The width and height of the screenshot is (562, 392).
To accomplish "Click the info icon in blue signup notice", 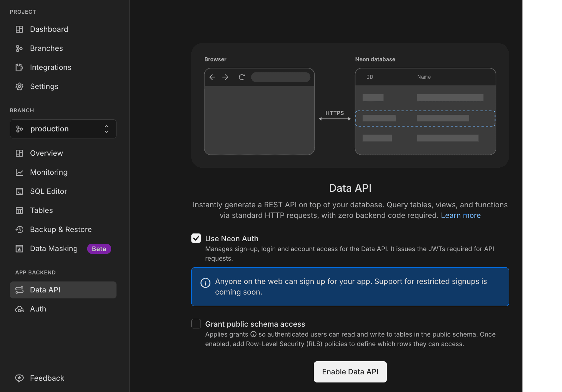I will tap(205, 283).
